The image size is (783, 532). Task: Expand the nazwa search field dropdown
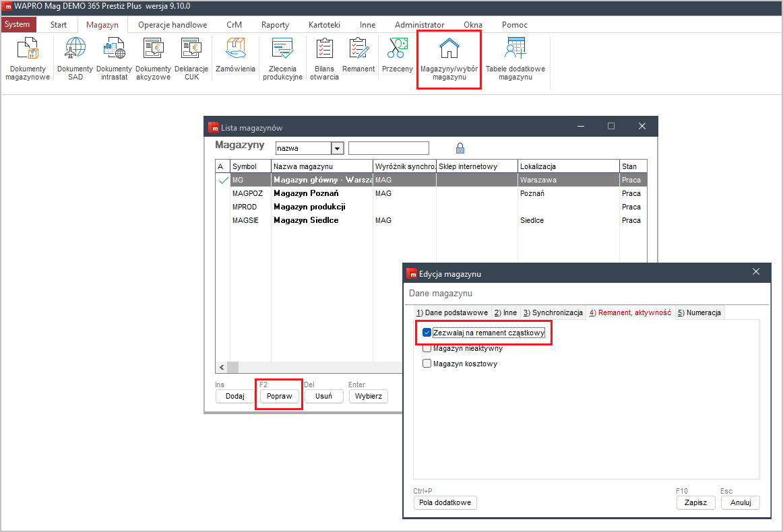click(338, 148)
